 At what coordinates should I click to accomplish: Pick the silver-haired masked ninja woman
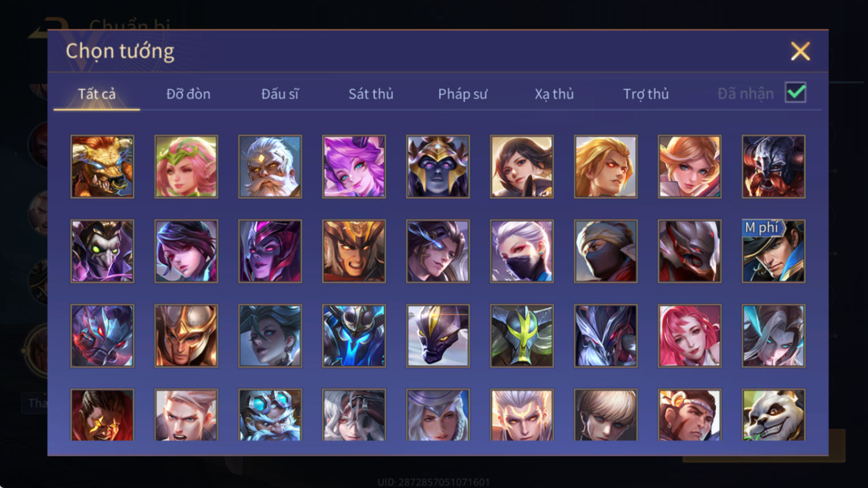tap(522, 251)
